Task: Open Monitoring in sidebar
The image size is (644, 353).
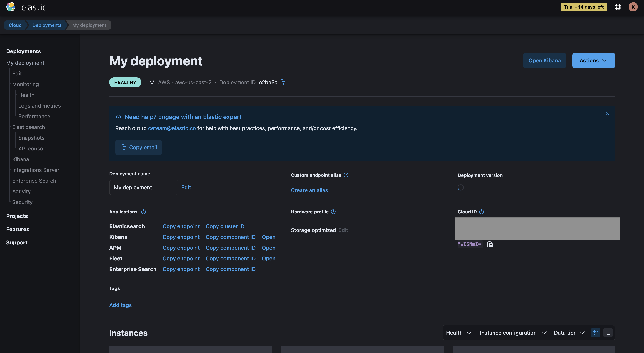Action: coord(25,84)
